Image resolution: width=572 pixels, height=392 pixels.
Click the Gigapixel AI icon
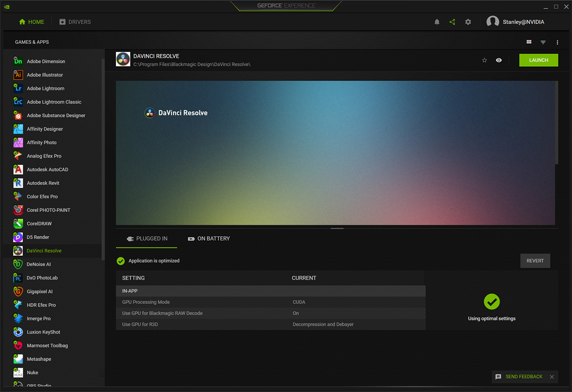(x=18, y=291)
